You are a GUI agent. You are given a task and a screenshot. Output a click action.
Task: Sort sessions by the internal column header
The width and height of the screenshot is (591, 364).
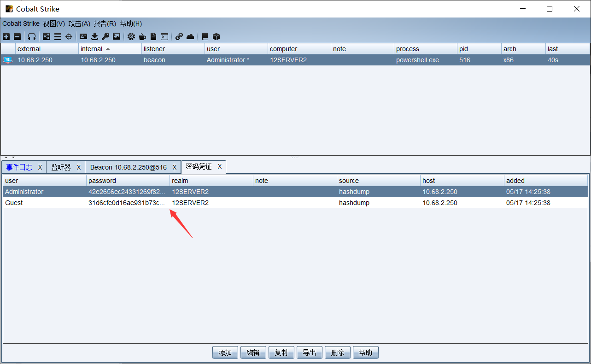pos(110,49)
